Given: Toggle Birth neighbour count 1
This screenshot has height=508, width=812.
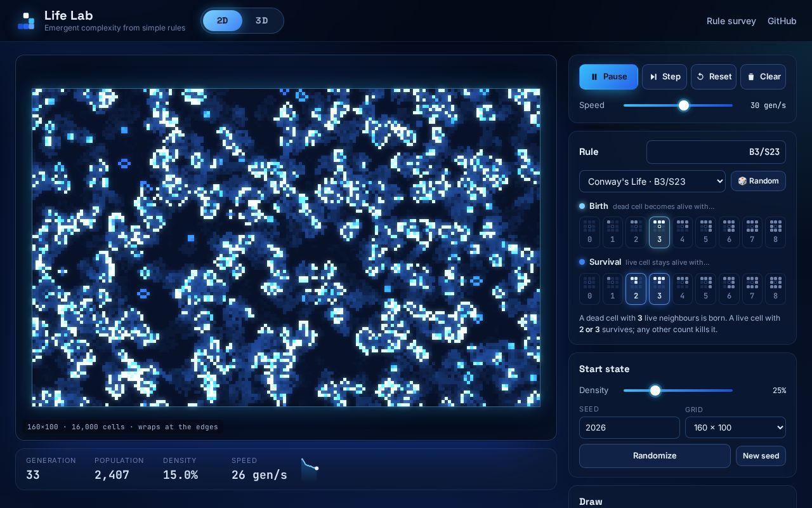Looking at the screenshot, I should click(613, 232).
